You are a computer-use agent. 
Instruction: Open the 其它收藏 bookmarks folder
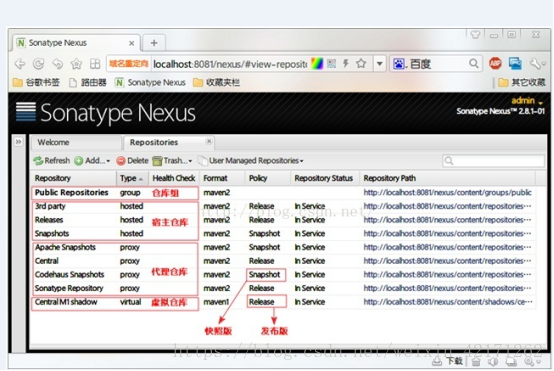tap(522, 82)
